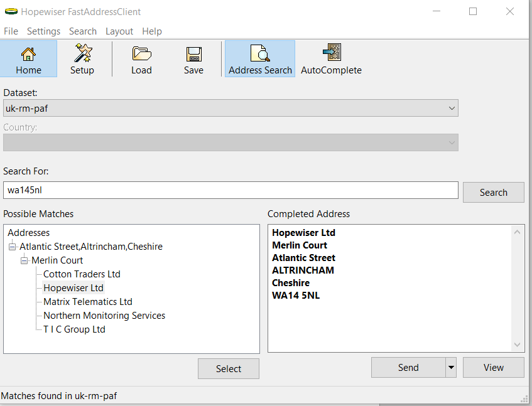Click the Cheshire line in Completed Address

[291, 283]
